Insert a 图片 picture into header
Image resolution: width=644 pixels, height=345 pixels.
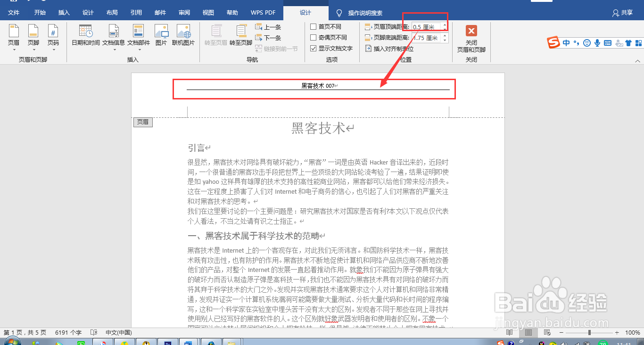[x=161, y=36]
